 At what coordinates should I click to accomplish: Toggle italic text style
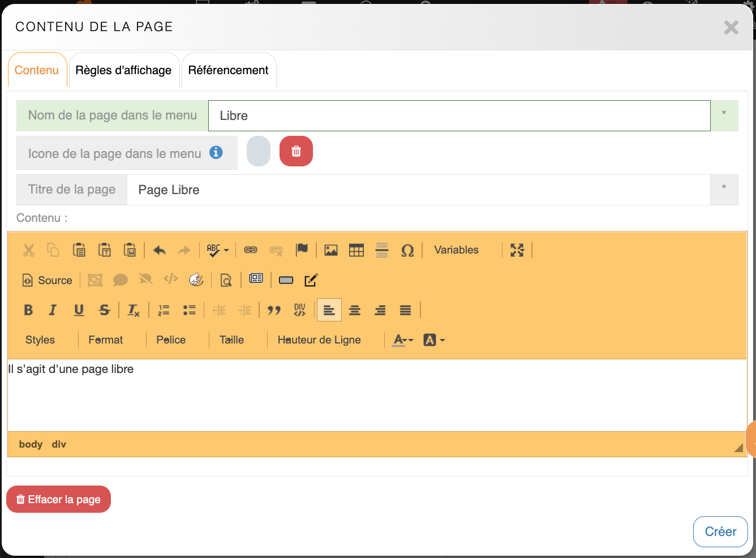(53, 310)
